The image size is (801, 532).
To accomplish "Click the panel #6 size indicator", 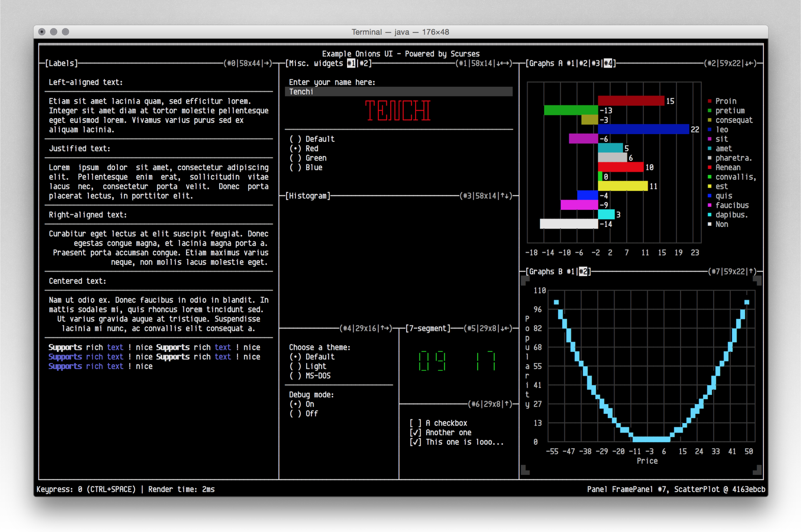I will 490,404.
